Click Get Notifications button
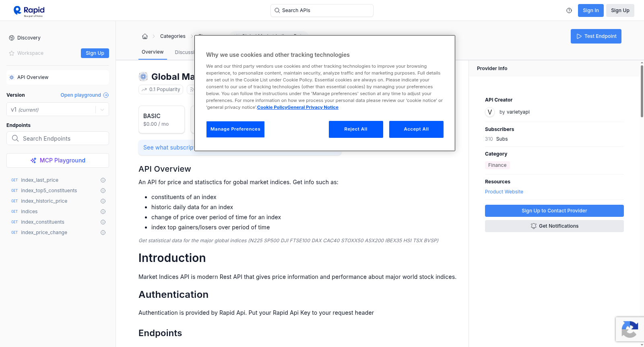The height and width of the screenshot is (347, 644). click(554, 226)
